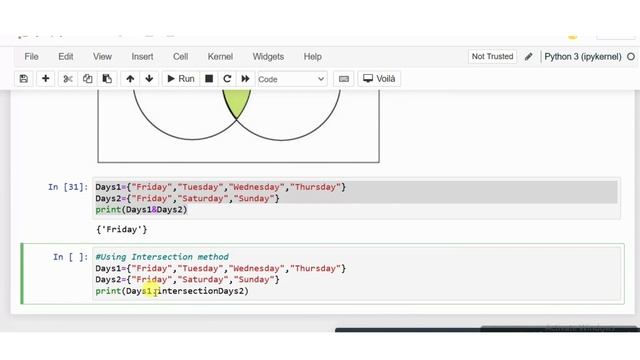Open the File menu

pyautogui.click(x=31, y=57)
